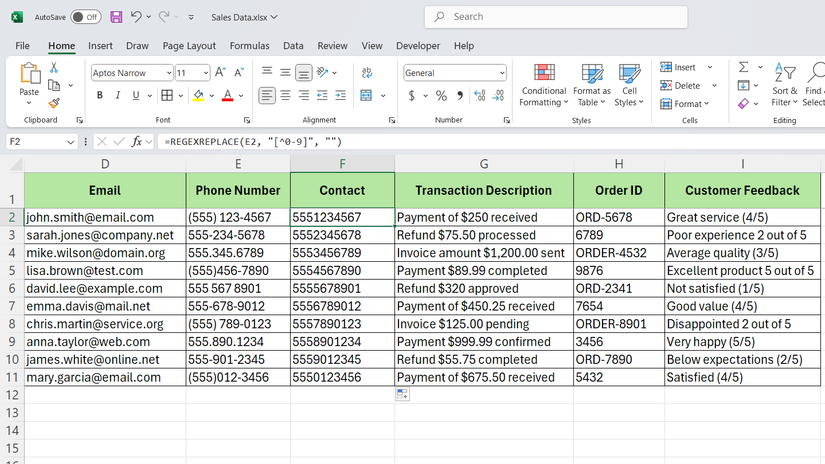Screen dimensions: 825x464
Task: Click the Format Painter brush icon
Action: point(54,102)
